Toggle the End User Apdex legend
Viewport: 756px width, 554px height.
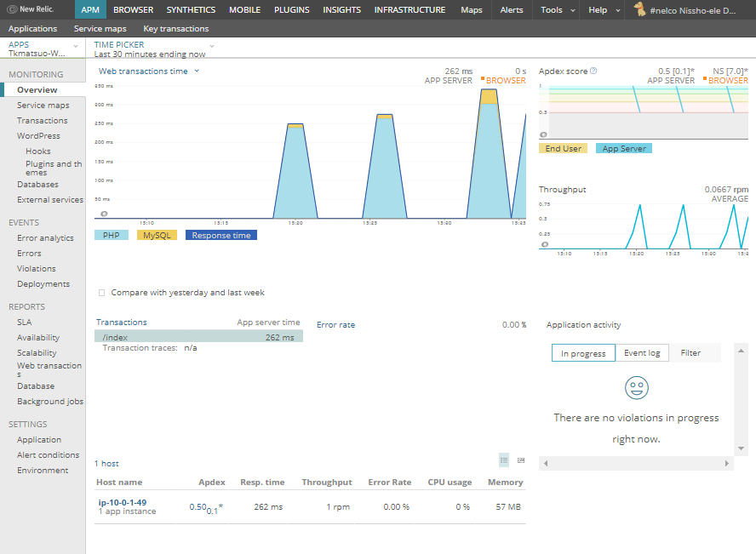click(x=563, y=148)
